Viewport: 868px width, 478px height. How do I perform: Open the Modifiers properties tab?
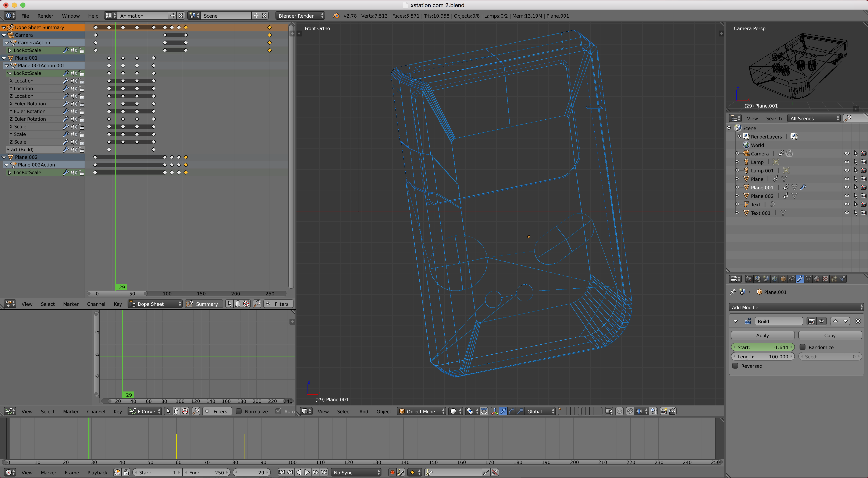pyautogui.click(x=800, y=279)
